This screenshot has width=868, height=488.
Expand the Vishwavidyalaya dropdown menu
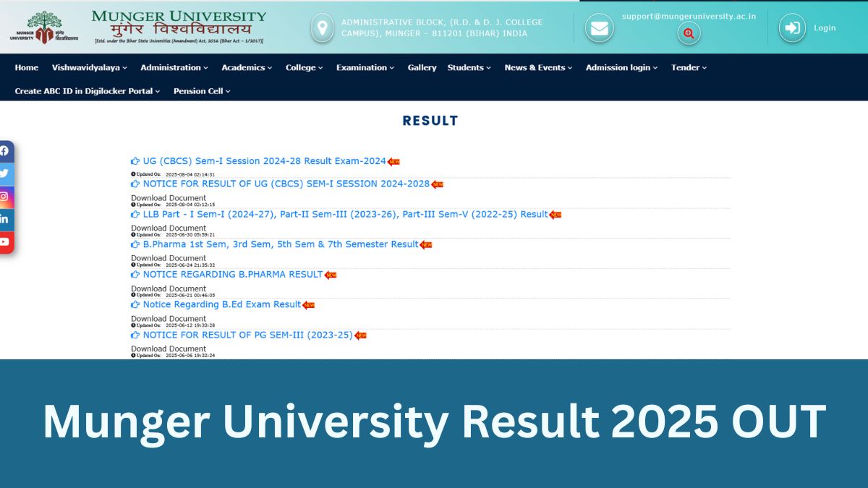point(90,67)
